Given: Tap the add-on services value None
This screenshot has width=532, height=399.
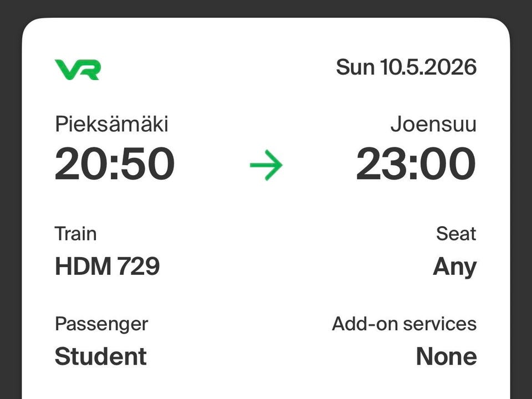Looking at the screenshot, I should coord(446,356).
